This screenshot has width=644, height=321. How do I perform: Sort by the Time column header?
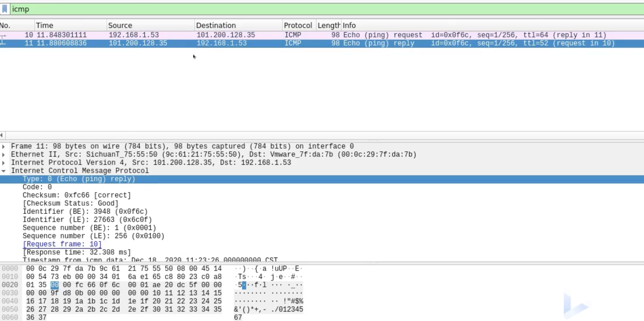coord(71,25)
